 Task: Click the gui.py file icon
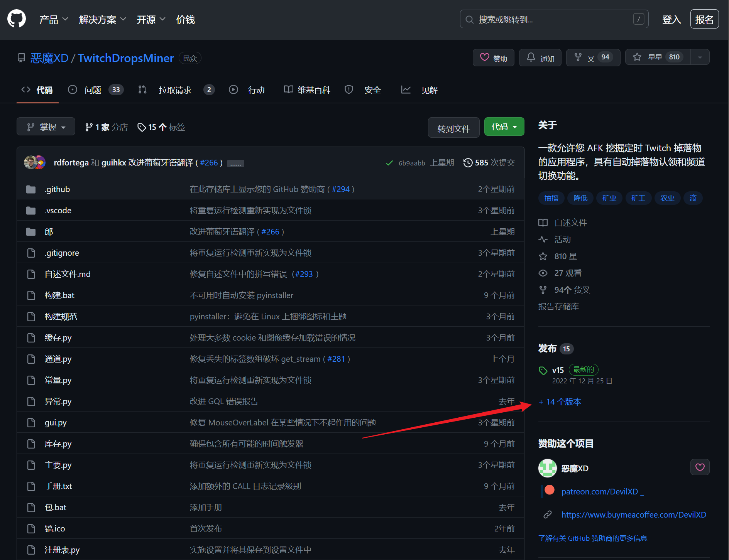coord(31,422)
